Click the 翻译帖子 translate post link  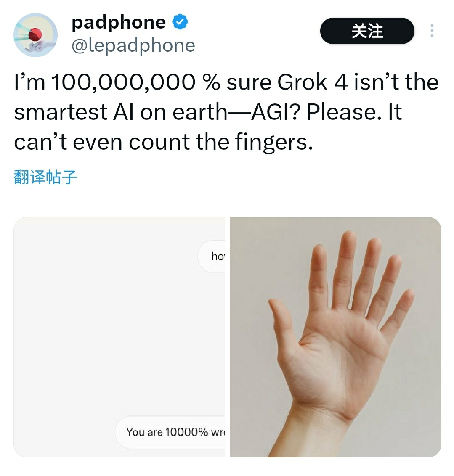point(45,177)
